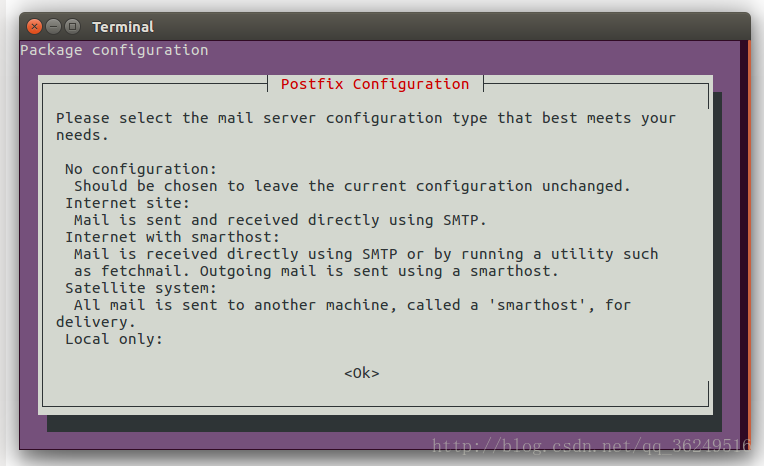The image size is (764, 466).
Task: Click the Postfix Configuration dialog title
Action: (x=375, y=84)
